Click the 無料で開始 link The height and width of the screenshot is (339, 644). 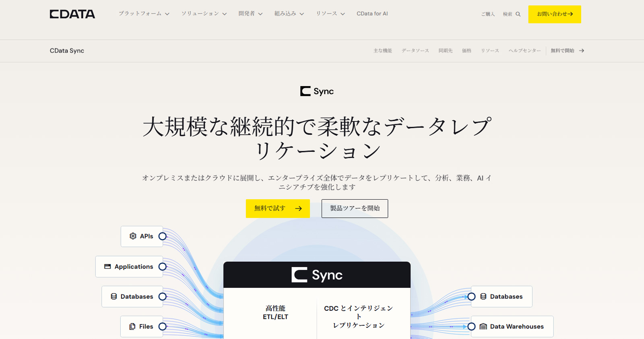(562, 51)
